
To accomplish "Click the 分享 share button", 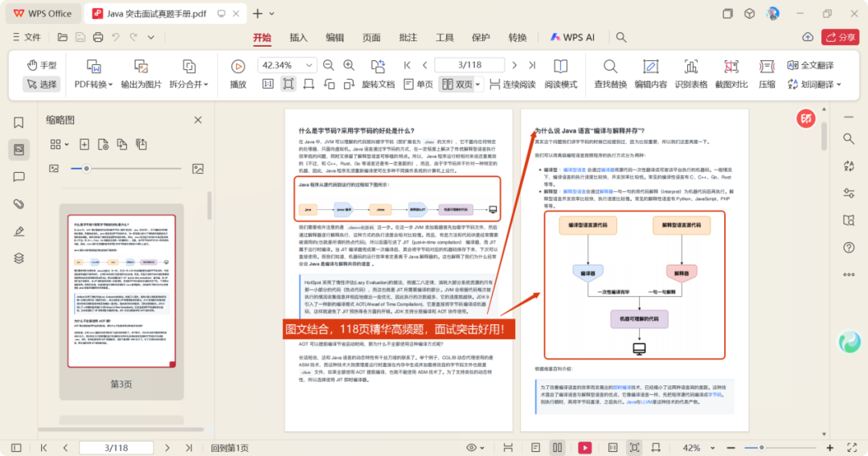I will (x=841, y=38).
